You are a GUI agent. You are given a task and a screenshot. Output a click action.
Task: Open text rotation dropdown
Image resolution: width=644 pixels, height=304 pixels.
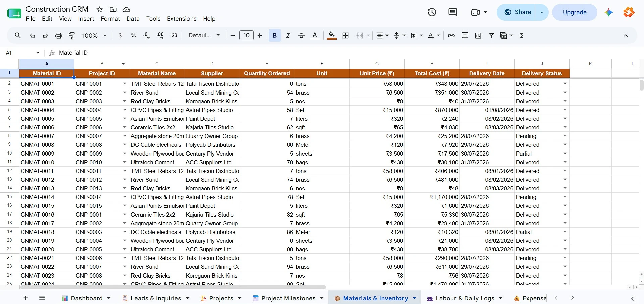click(x=434, y=35)
